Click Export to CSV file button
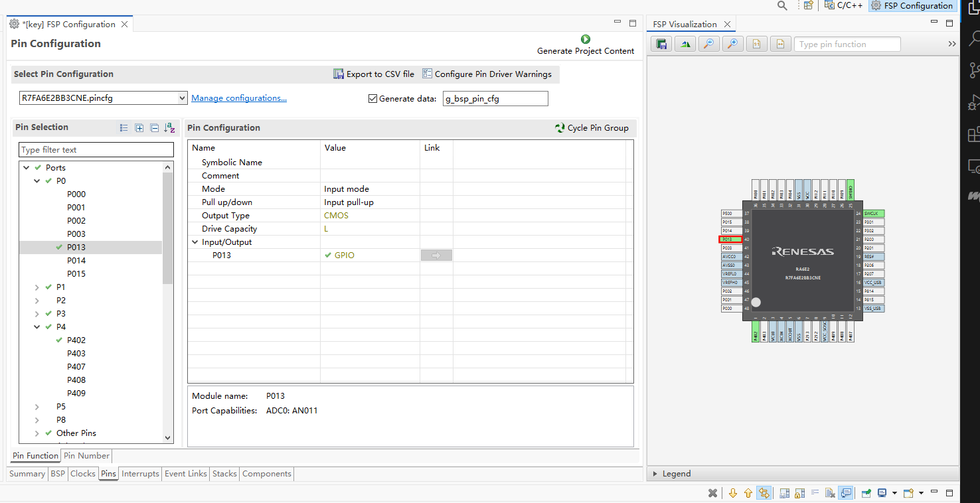This screenshot has width=980, height=503. point(374,74)
